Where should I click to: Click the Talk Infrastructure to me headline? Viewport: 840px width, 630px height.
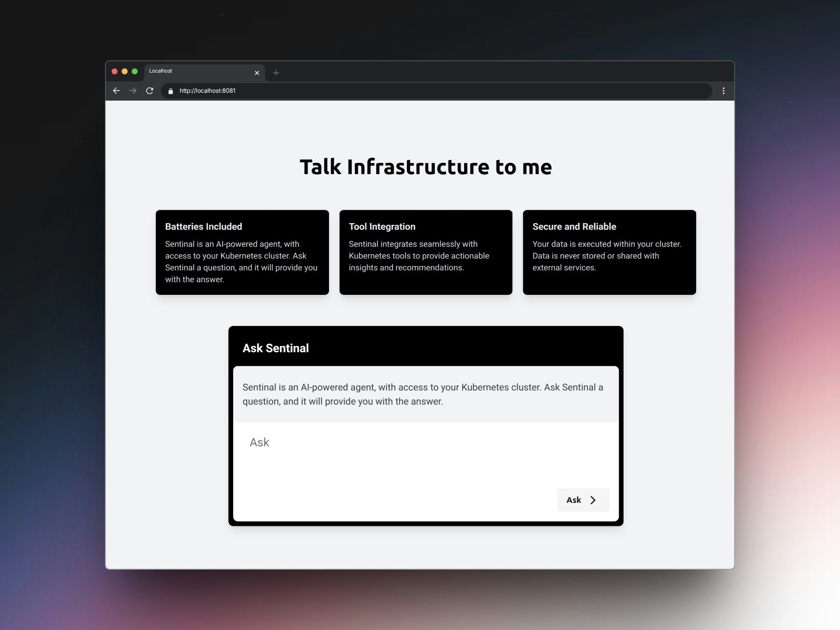pos(426,167)
